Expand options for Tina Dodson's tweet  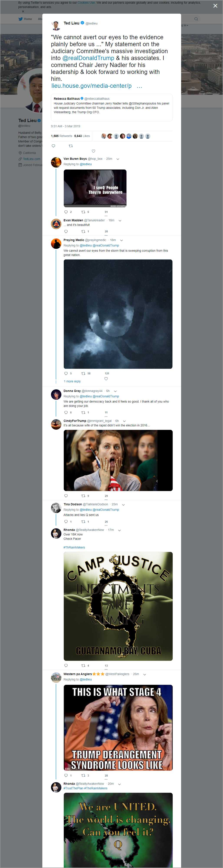click(123, 505)
